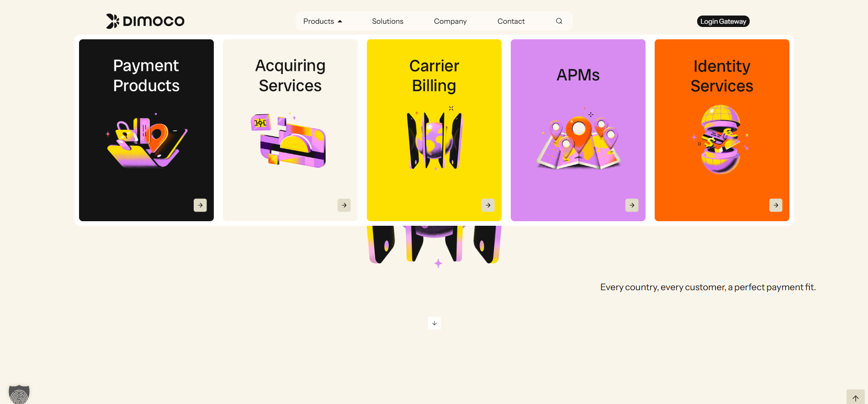The image size is (868, 404).
Task: Go to the Contact page
Action: (511, 21)
